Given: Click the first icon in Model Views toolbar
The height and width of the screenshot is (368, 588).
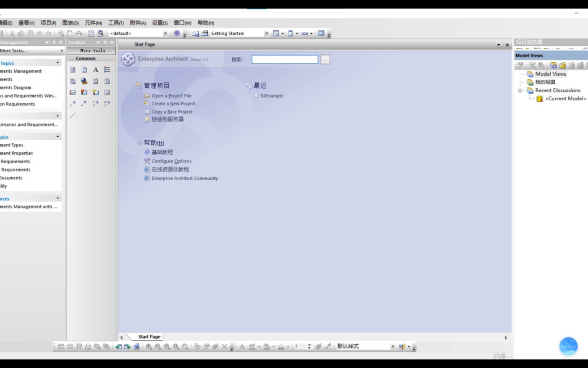Looking at the screenshot, I should click(520, 65).
